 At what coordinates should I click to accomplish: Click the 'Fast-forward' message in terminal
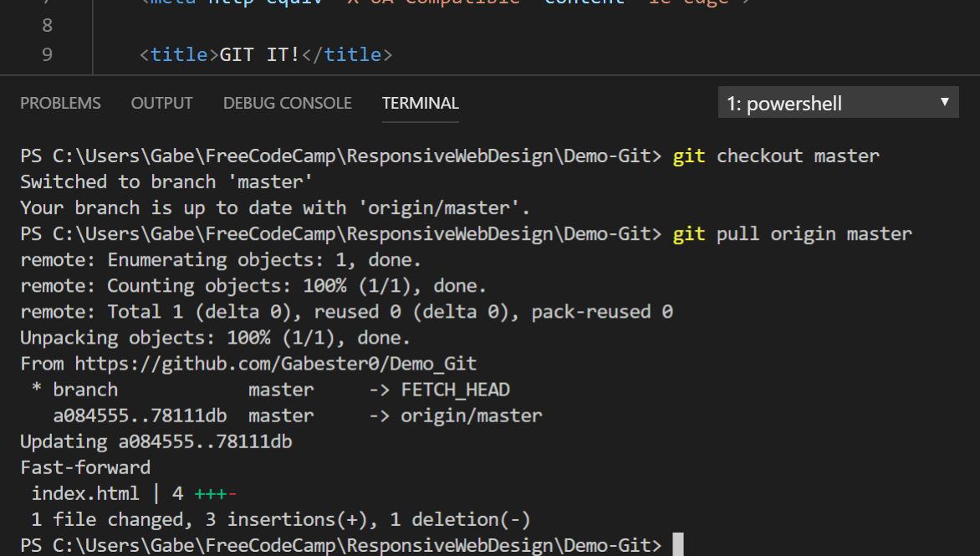pos(84,467)
